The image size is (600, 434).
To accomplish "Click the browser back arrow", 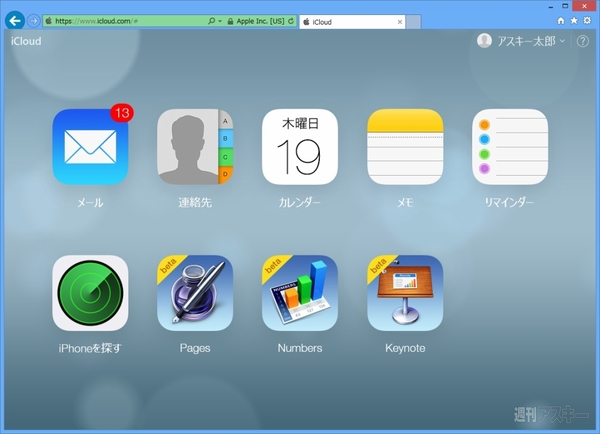I will click(x=15, y=21).
